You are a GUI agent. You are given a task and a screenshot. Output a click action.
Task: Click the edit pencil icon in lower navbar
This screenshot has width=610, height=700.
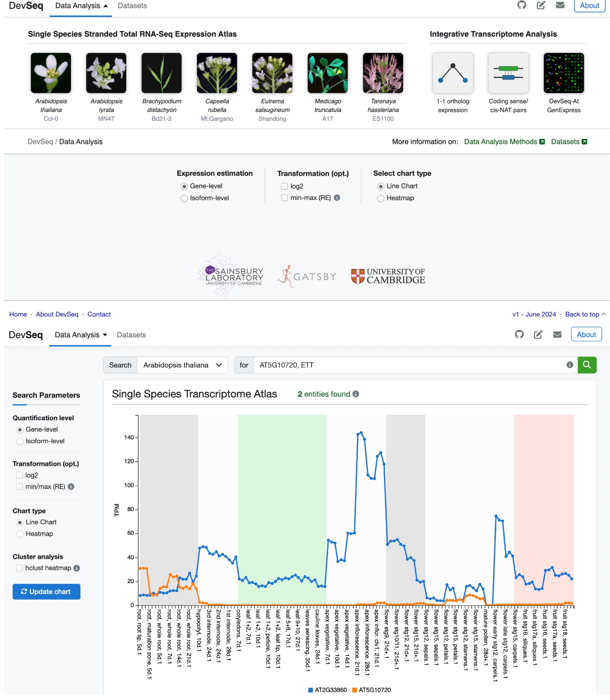[538, 335]
